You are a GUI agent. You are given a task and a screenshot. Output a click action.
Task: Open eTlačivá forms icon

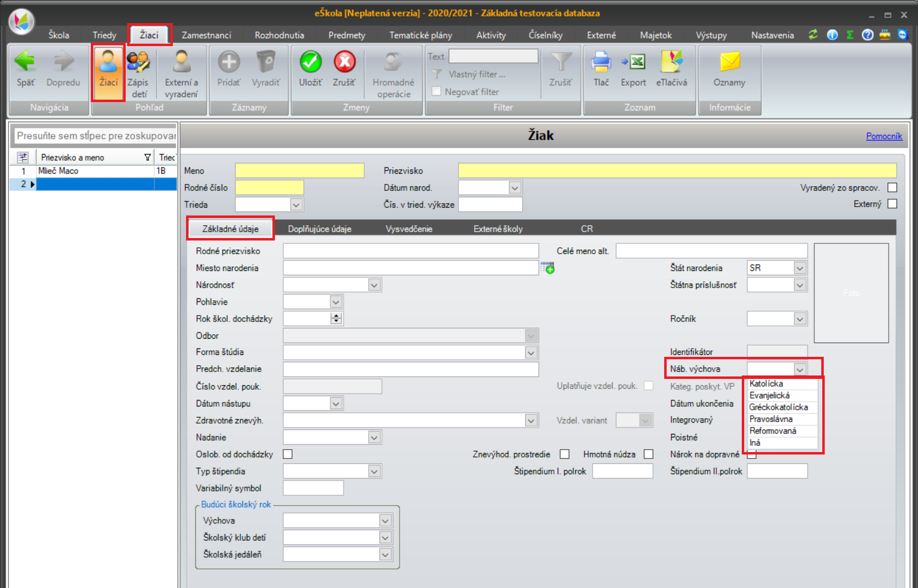[x=672, y=61]
